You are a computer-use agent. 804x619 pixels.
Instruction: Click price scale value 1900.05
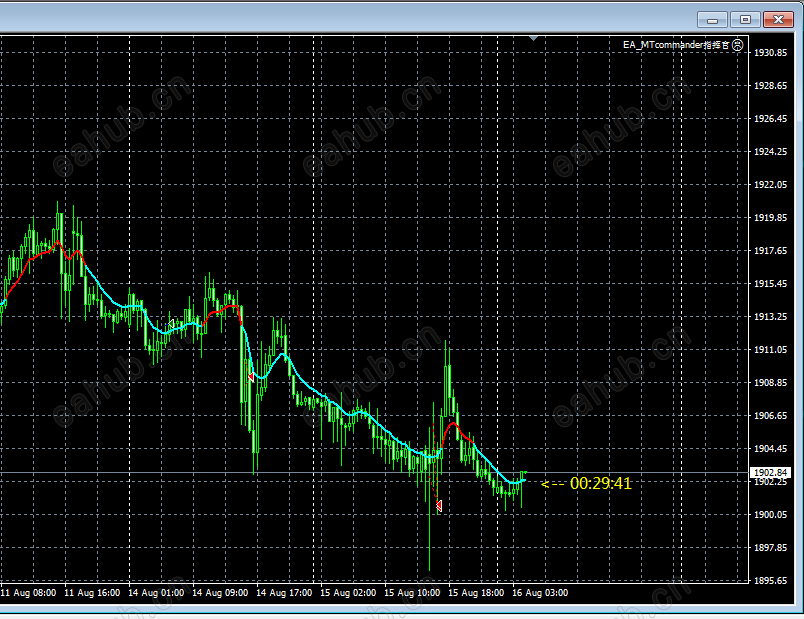770,514
